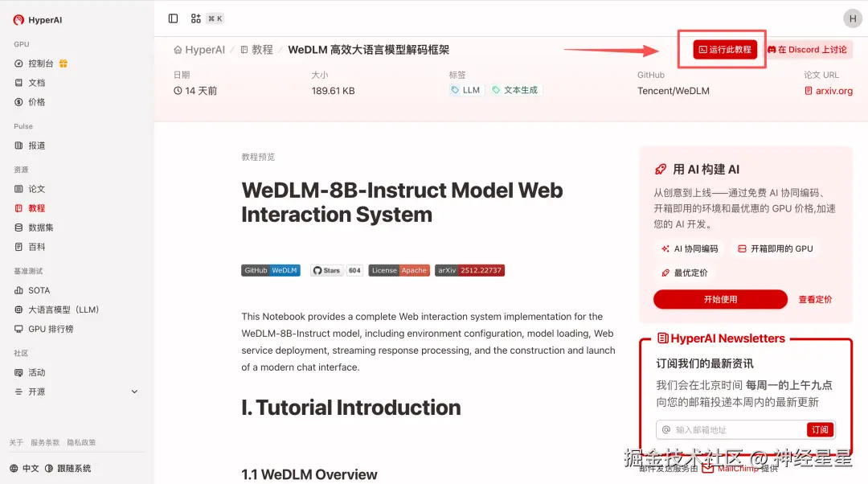Switch language via 中文 selector

pos(24,469)
